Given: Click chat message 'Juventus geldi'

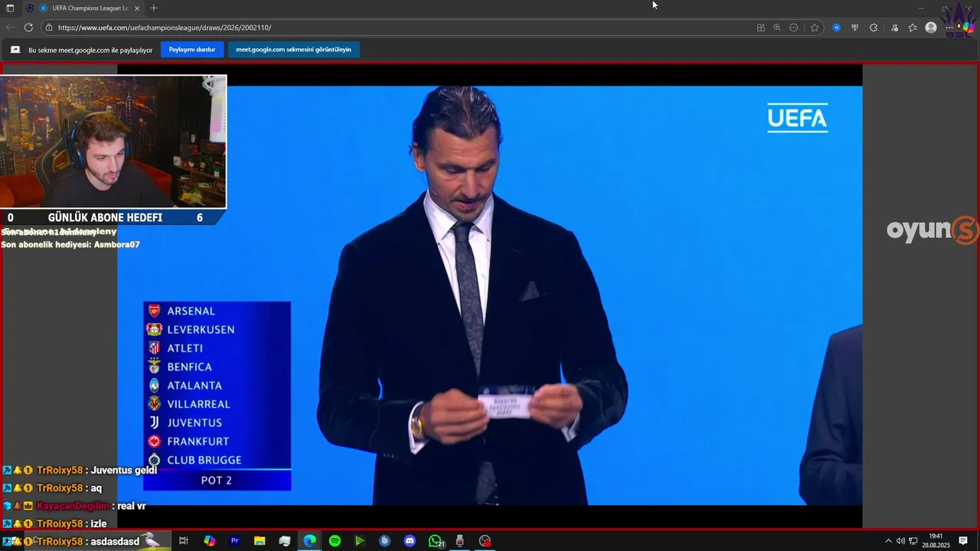Looking at the screenshot, I should click(123, 471).
